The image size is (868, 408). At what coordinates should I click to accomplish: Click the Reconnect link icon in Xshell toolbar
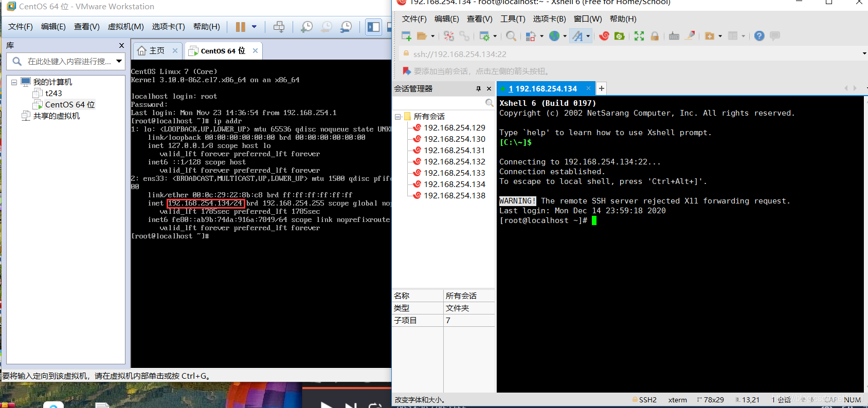(464, 36)
